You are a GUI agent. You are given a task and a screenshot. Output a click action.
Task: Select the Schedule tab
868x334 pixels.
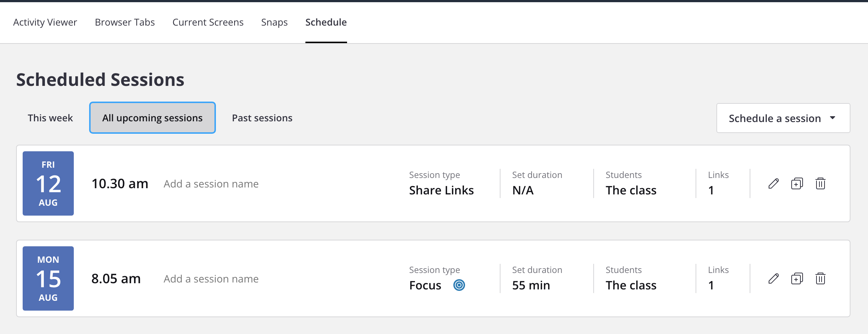325,22
